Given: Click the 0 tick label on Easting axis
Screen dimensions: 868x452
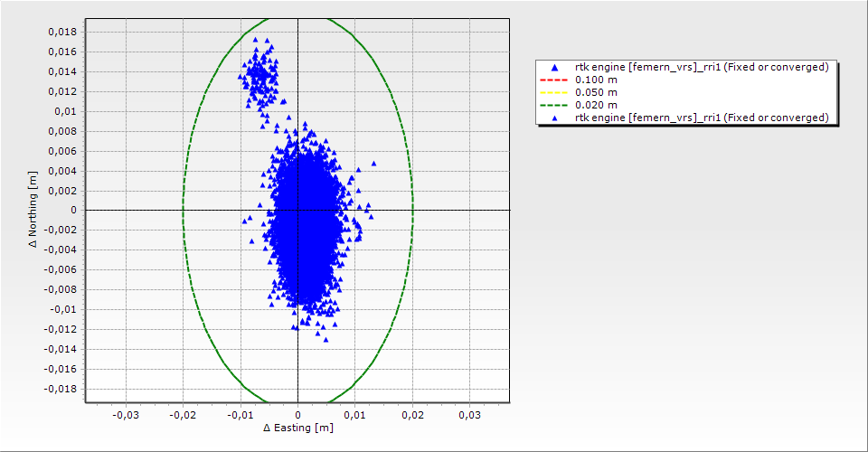Looking at the screenshot, I should pyautogui.click(x=297, y=414).
